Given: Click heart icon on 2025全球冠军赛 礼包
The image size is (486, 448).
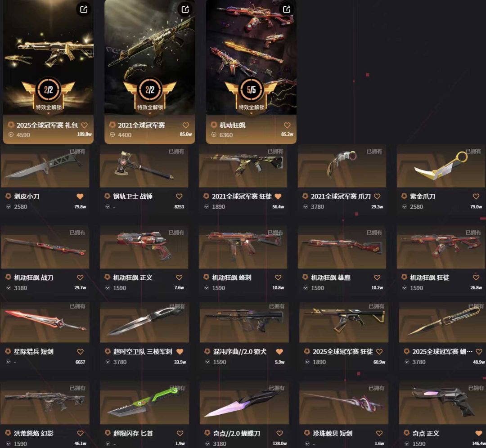Looking at the screenshot, I should point(84,125).
